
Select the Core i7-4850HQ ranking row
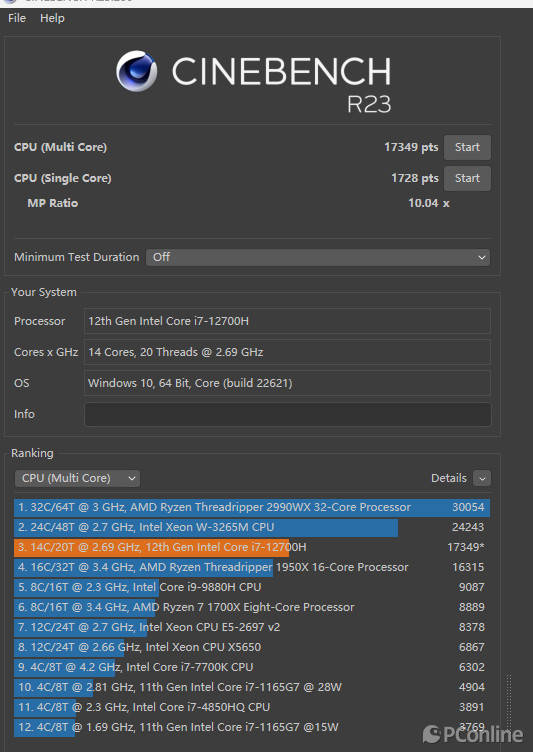click(x=252, y=707)
